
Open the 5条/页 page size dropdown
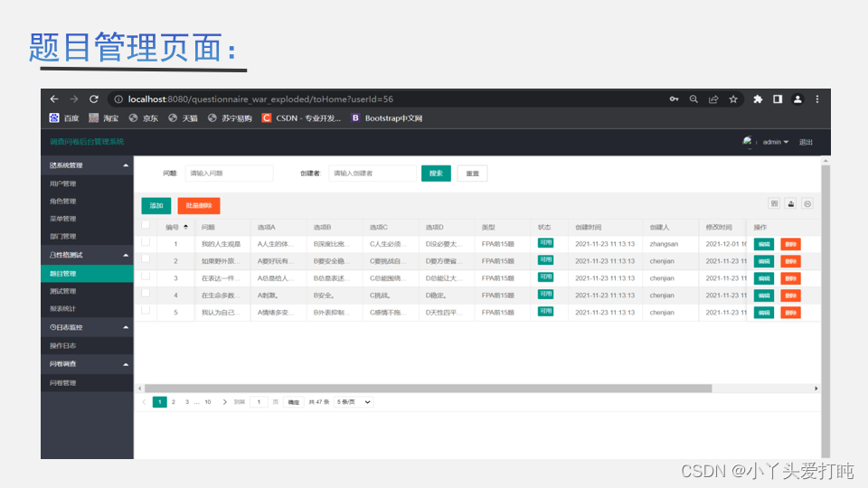pos(354,402)
